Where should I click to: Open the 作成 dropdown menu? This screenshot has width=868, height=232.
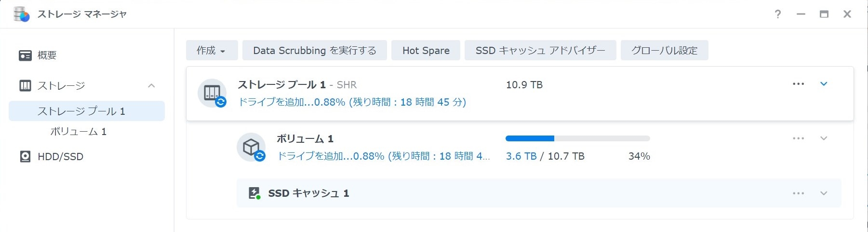(x=212, y=51)
